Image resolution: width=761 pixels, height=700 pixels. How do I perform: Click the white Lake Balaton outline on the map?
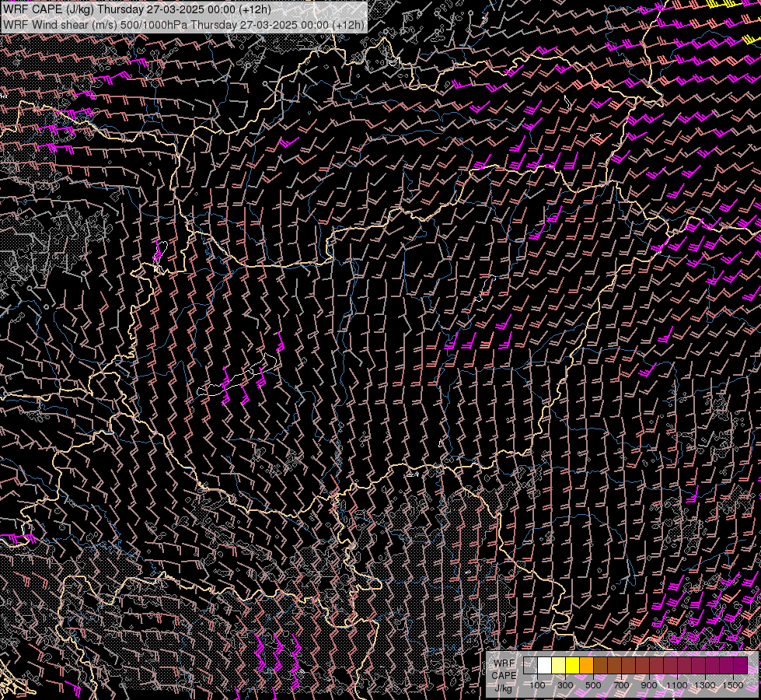[237, 375]
